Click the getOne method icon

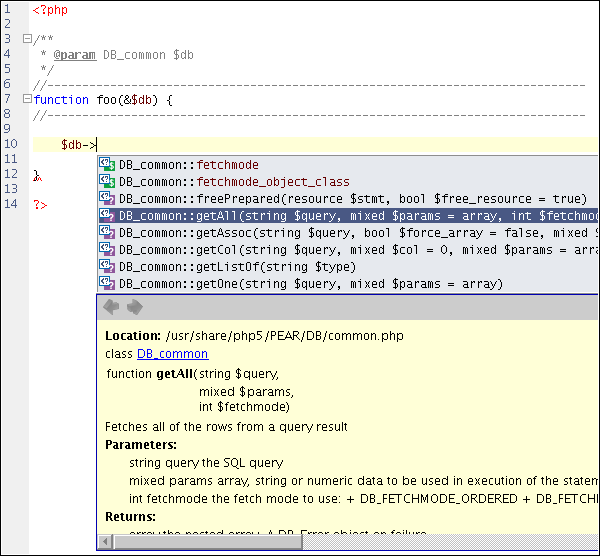[x=107, y=283]
